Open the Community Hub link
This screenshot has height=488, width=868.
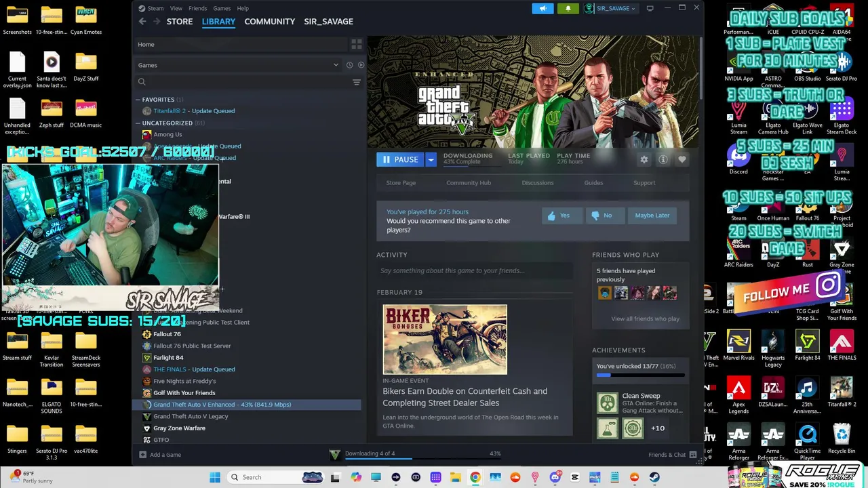[469, 183]
